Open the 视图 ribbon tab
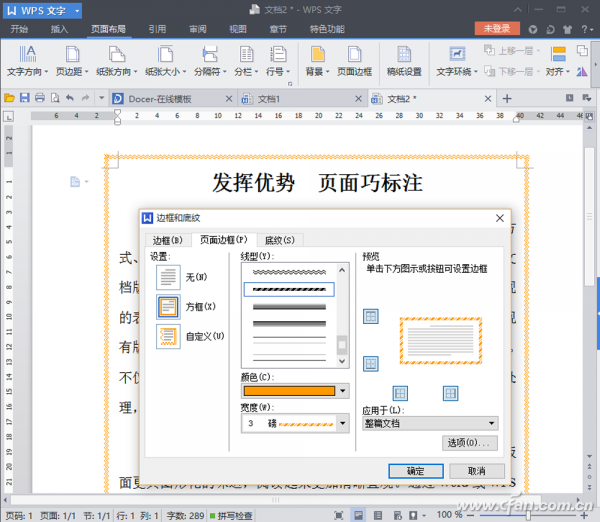Screen dimensions: 600x522 (238, 29)
